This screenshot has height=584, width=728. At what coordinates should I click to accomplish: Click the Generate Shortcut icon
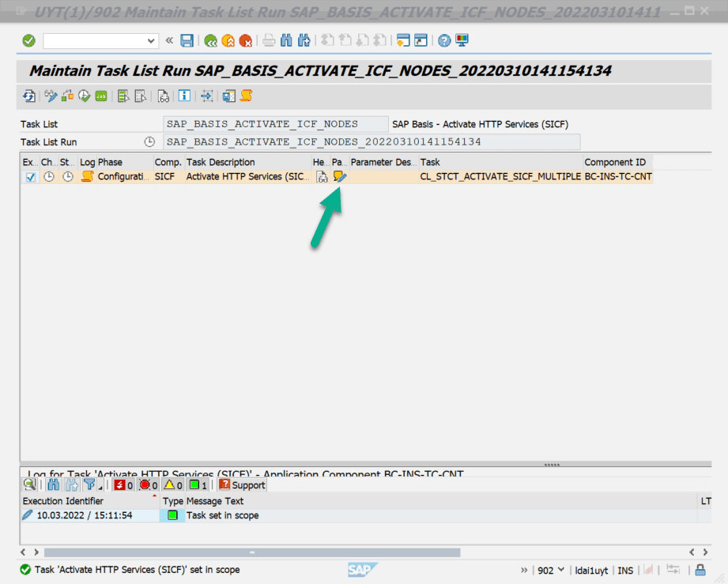421,41
